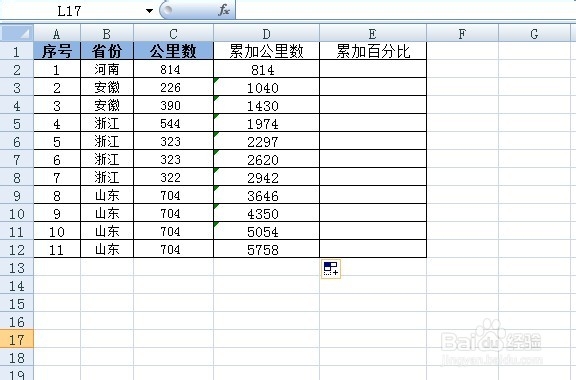Click the 序号 header cell

tap(57, 51)
